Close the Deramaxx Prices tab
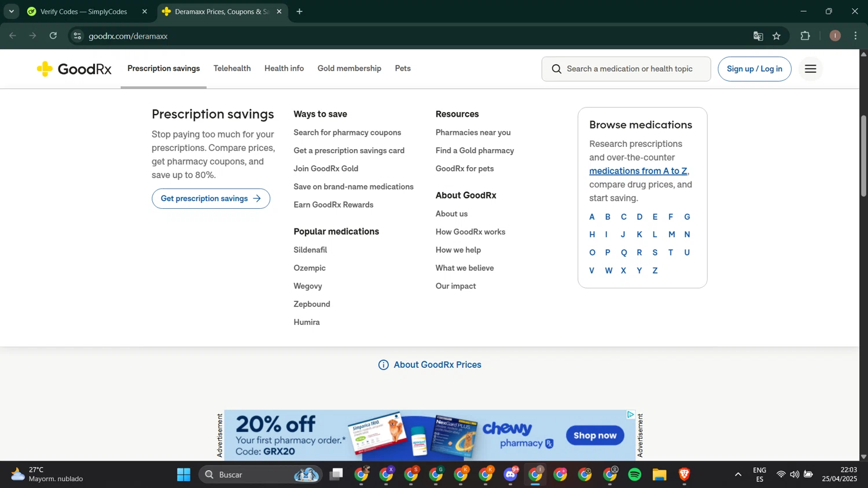 pyautogui.click(x=279, y=12)
